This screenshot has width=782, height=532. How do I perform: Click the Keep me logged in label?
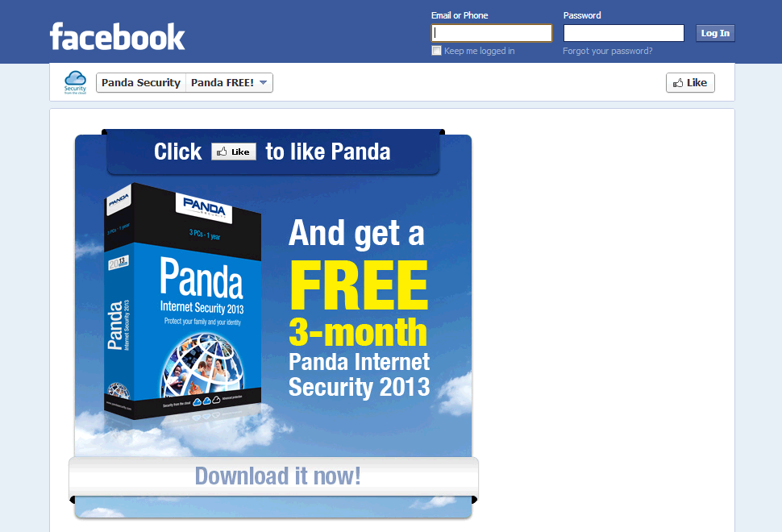pos(479,51)
